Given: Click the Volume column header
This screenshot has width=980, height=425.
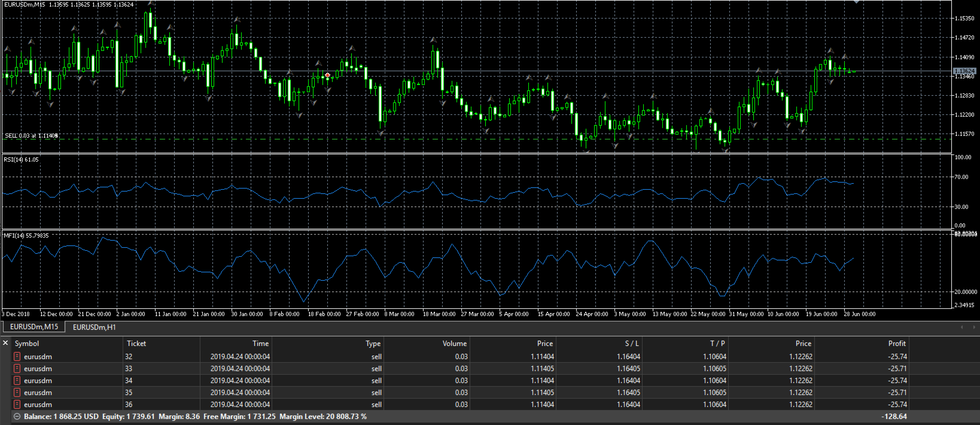Looking at the screenshot, I should pos(455,343).
